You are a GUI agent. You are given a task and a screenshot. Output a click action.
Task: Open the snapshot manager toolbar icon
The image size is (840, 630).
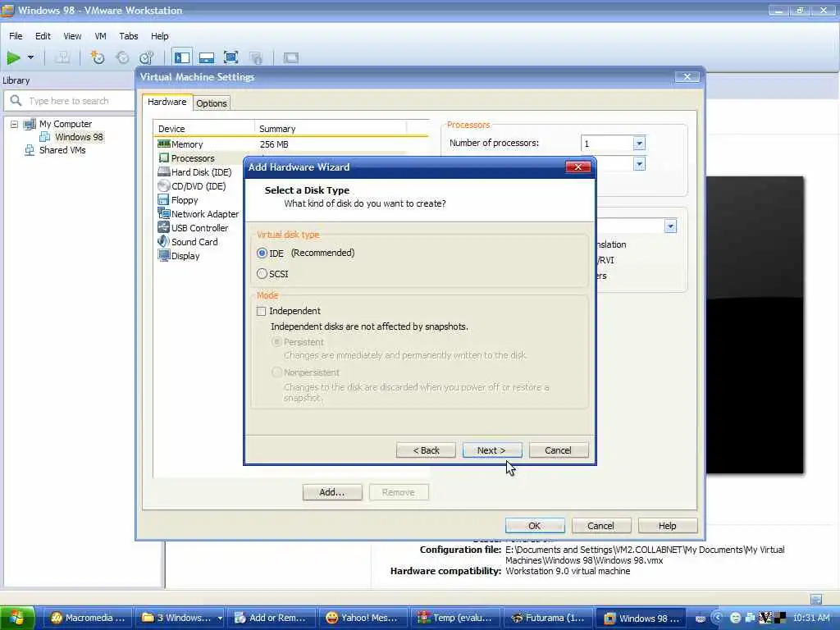[x=146, y=57]
